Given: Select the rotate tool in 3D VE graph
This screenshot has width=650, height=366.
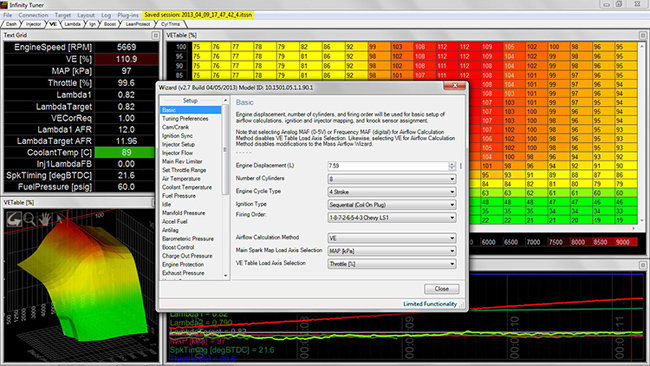Looking at the screenshot, I should coord(14,219).
